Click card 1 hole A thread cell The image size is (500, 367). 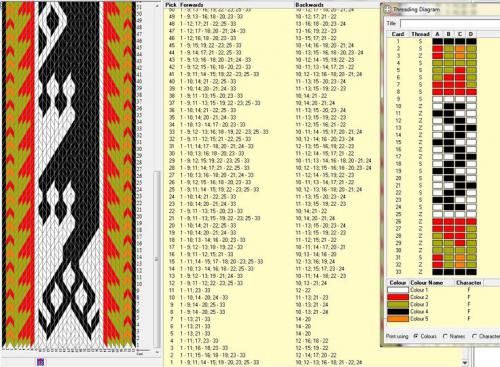tap(438, 41)
